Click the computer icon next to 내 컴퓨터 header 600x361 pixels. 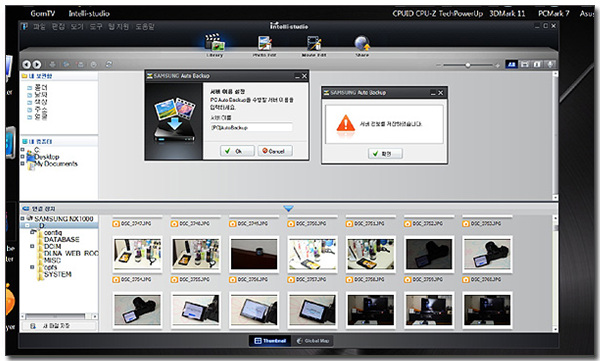pyautogui.click(x=24, y=141)
